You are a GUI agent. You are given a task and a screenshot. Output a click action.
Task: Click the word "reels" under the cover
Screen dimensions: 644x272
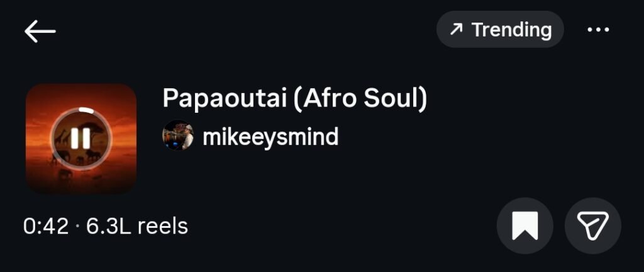tap(163, 226)
